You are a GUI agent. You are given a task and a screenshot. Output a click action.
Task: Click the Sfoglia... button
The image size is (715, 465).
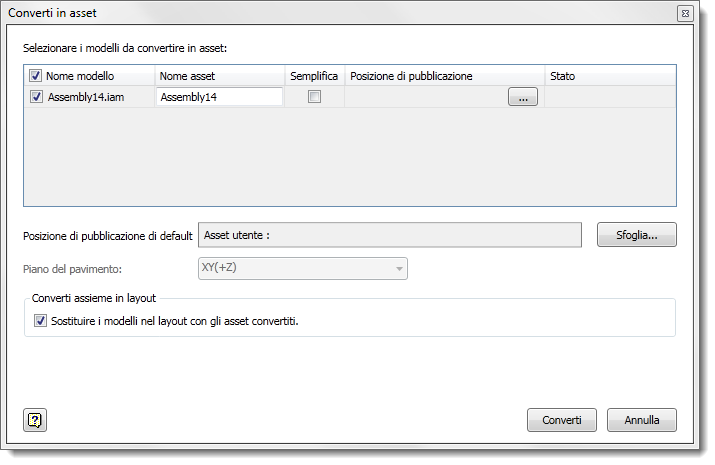(637, 235)
